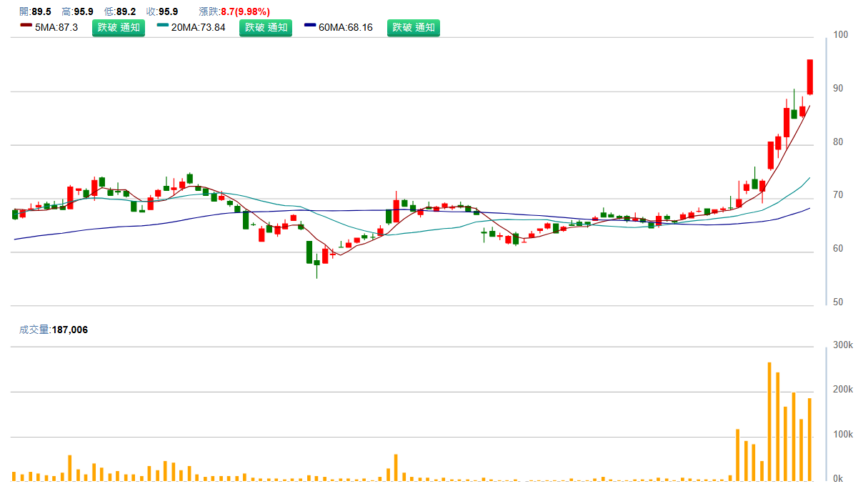Click the 高 95.9 high price text
Screen dimensions: 868x494
coord(78,11)
